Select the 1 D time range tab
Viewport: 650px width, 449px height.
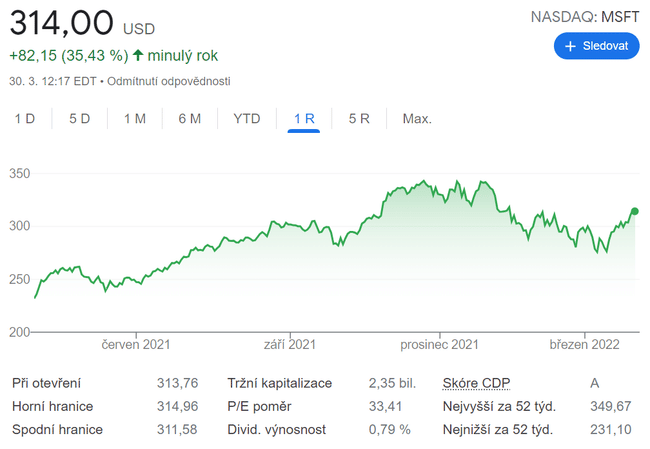pos(25,119)
